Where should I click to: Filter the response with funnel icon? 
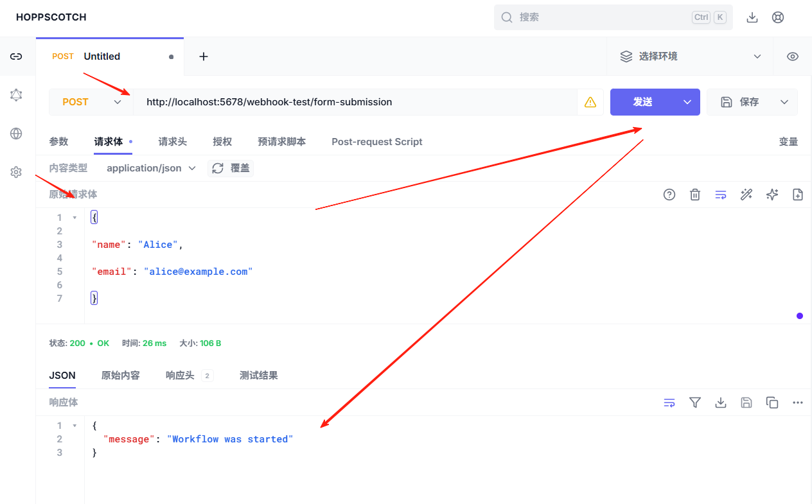(695, 403)
